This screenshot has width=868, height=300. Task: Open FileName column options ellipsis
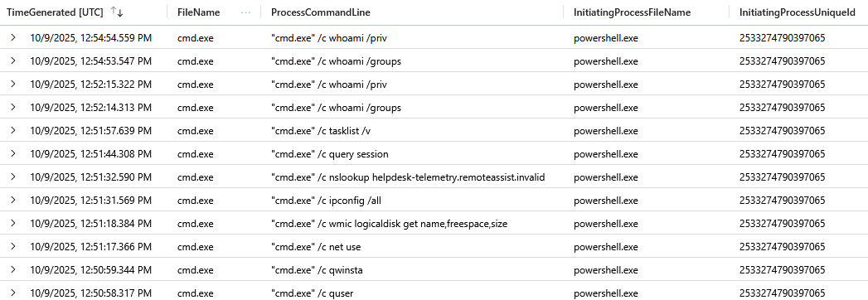point(246,12)
